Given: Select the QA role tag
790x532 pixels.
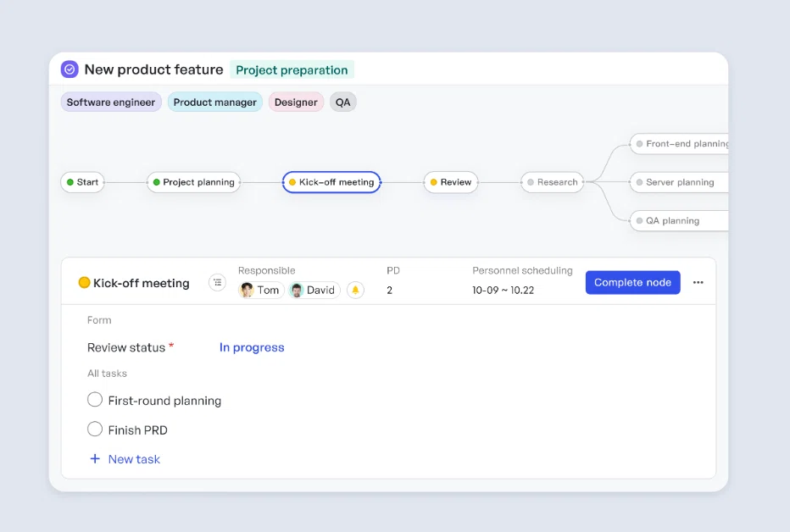Looking at the screenshot, I should pos(343,103).
